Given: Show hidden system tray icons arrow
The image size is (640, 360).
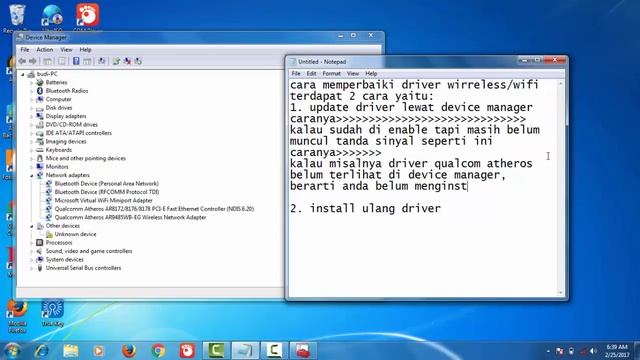Looking at the screenshot, I should click(548, 351).
